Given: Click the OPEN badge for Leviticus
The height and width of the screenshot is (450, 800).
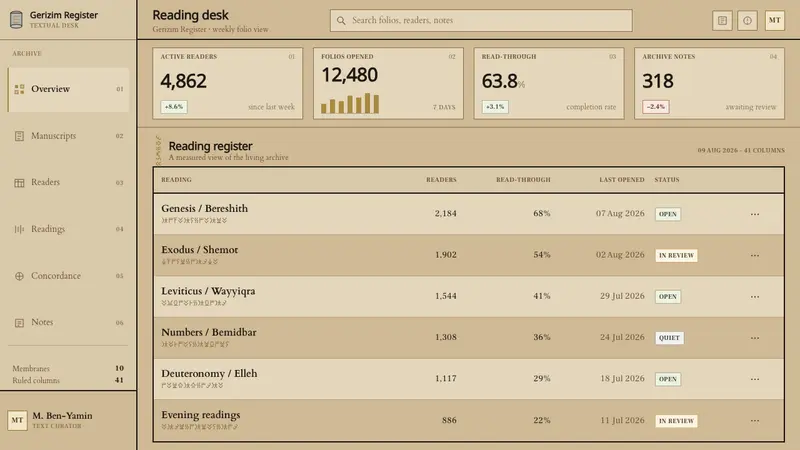Looking at the screenshot, I should click(x=668, y=297).
